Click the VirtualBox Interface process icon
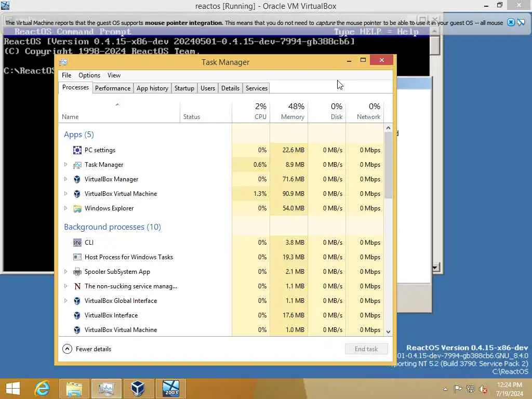The height and width of the screenshot is (399, 532). [x=77, y=315]
